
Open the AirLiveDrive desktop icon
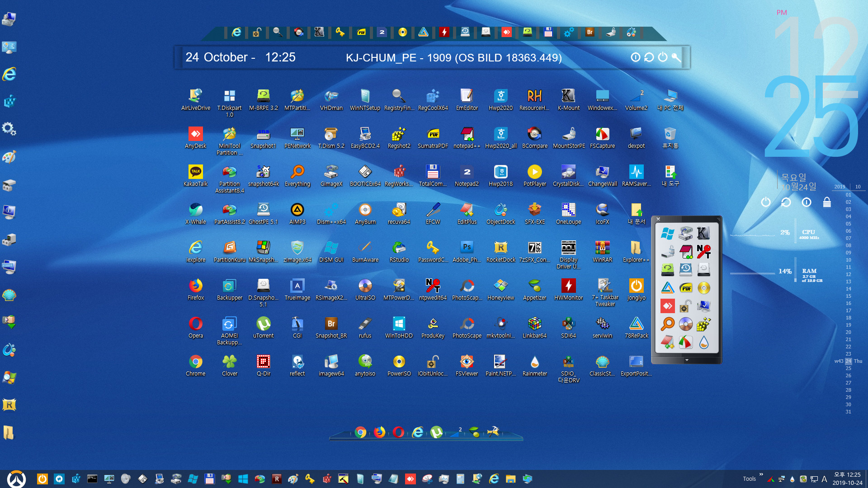195,99
